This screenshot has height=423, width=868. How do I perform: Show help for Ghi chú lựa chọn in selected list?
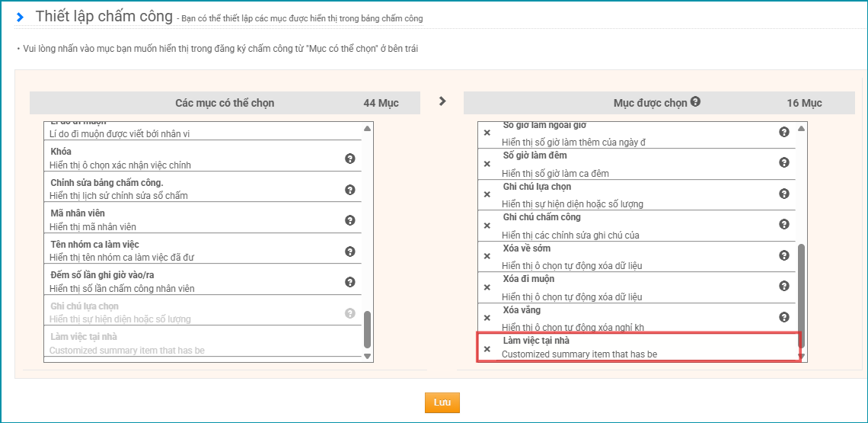784,194
